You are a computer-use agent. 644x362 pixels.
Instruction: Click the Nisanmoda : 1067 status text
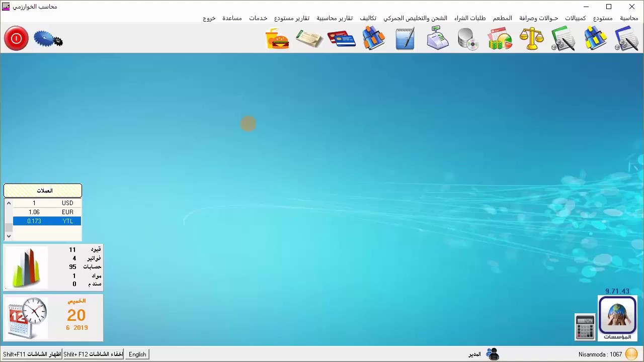600,354
